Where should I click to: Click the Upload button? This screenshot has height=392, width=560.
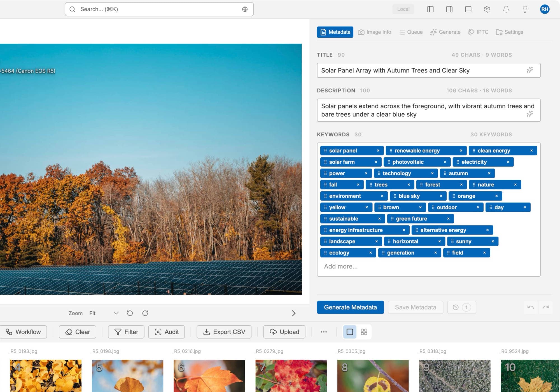284,332
